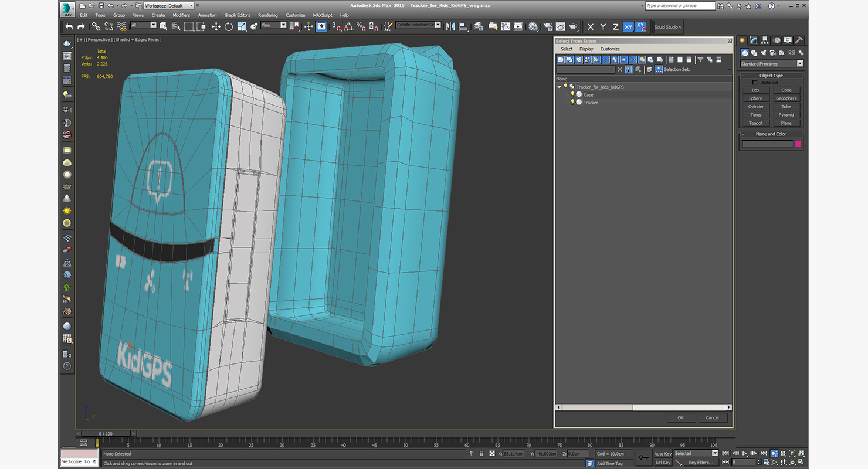Click Cancel in Select From Scene dialog
The image size is (868, 469).
coord(712,417)
